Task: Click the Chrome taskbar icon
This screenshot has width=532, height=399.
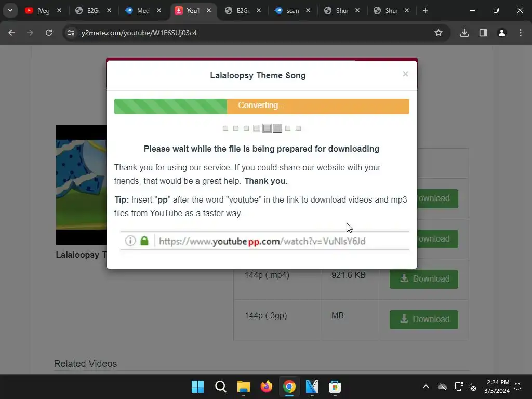Action: [x=289, y=387]
